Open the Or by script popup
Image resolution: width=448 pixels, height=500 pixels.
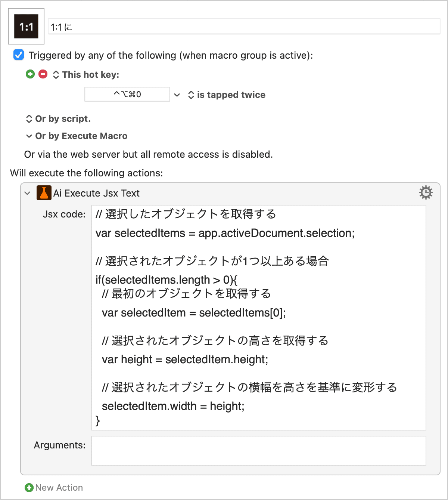[58, 119]
